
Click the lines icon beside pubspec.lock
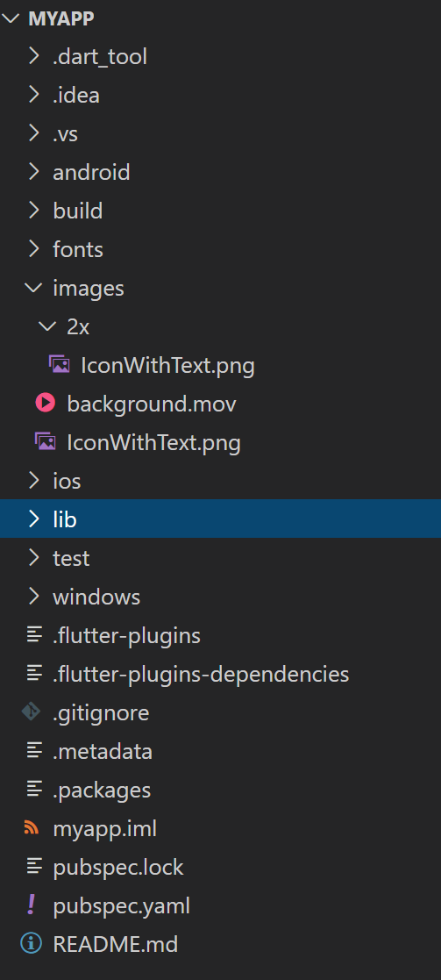[34, 866]
